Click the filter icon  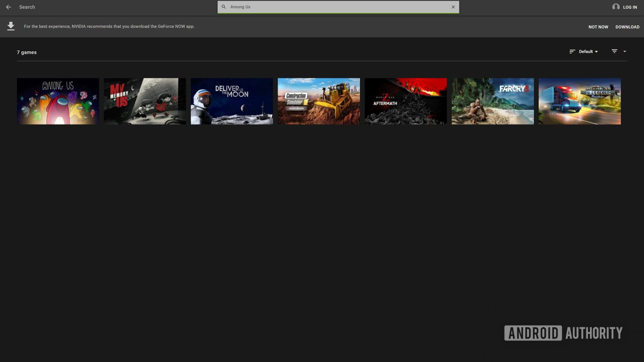[x=614, y=51]
